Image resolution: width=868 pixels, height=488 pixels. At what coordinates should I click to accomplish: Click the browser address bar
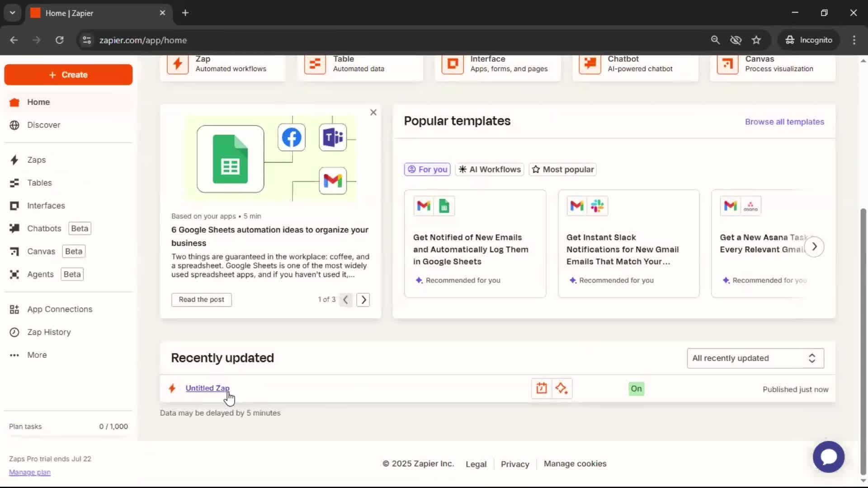[x=398, y=40]
